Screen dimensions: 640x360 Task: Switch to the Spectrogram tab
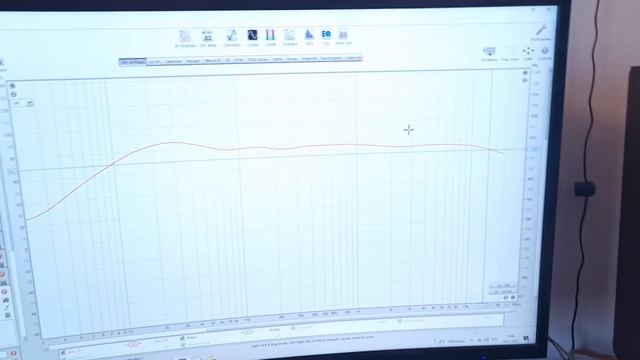[331, 58]
